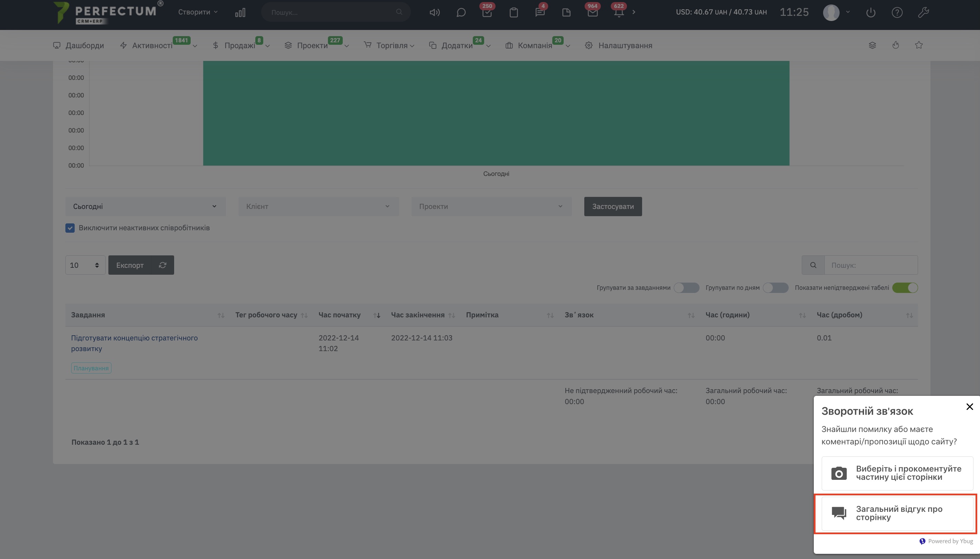Click the refresh table icon
Viewport: 980px width, 559px height.
coord(163,265)
